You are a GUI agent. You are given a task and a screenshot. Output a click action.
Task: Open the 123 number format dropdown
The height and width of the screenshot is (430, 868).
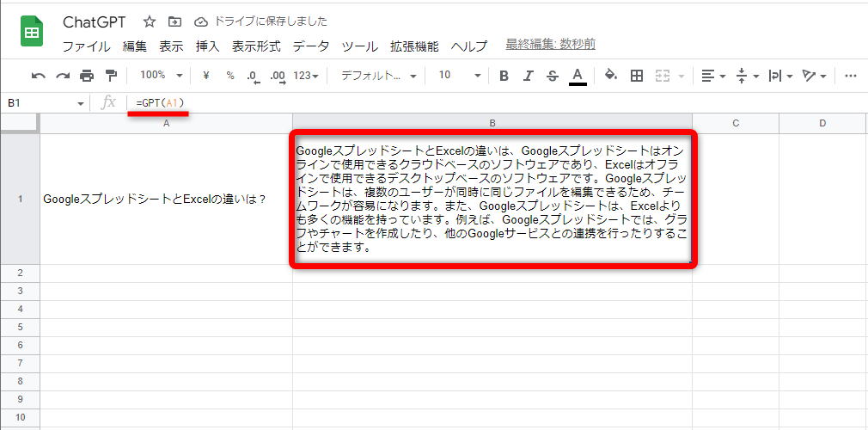click(x=306, y=76)
